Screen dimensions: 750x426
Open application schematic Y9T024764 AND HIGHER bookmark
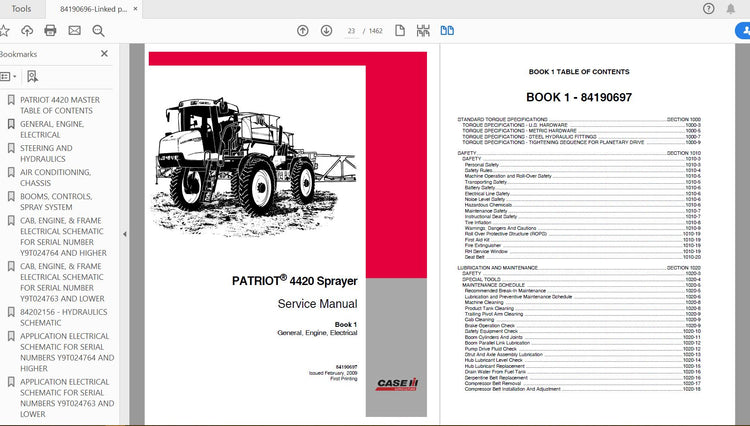click(x=67, y=352)
